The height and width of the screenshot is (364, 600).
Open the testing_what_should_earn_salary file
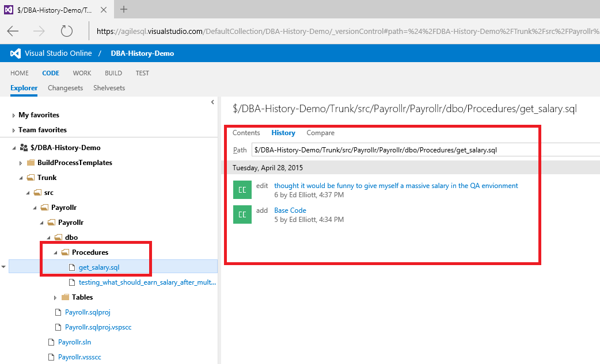147,282
